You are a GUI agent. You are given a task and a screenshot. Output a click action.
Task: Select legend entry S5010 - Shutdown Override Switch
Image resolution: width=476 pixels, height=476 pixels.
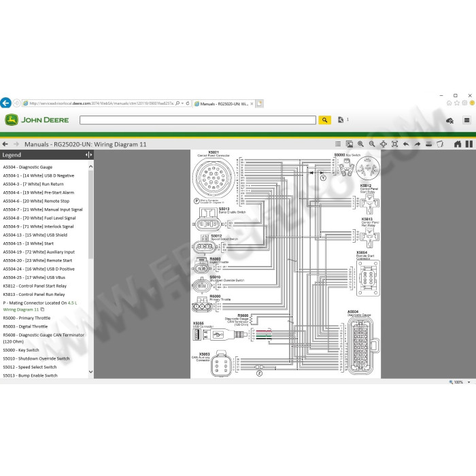37,358
